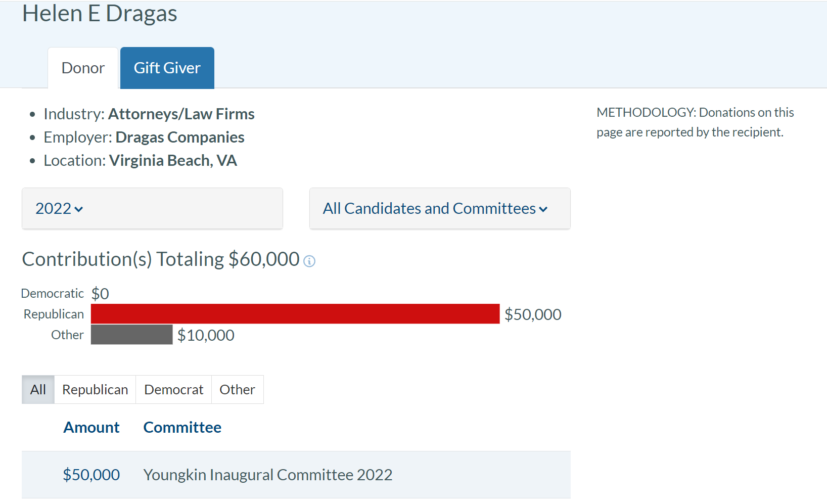Filter contributions by Democrat
The height and width of the screenshot is (504, 827).
(x=173, y=389)
